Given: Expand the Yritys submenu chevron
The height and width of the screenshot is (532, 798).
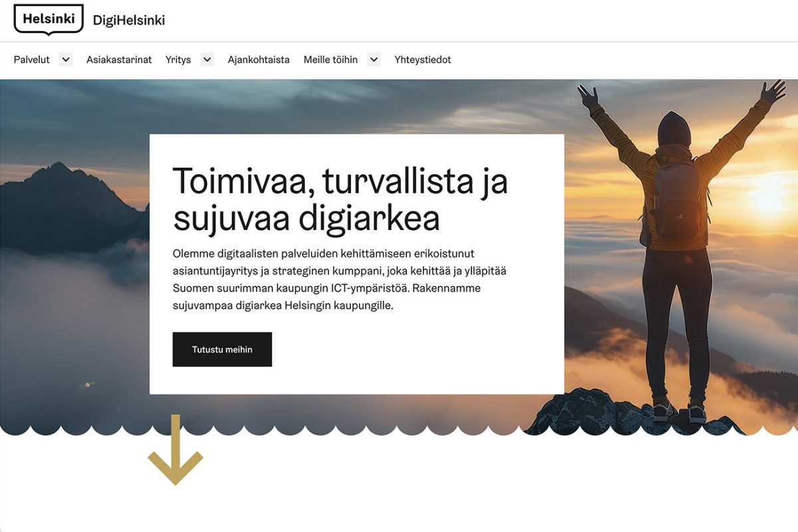Looking at the screenshot, I should (207, 60).
